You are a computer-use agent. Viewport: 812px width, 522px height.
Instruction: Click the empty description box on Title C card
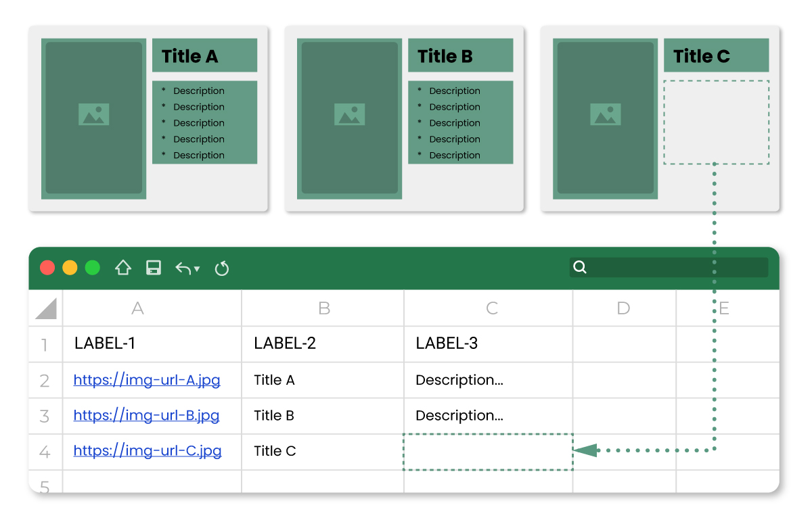pyautogui.click(x=716, y=122)
